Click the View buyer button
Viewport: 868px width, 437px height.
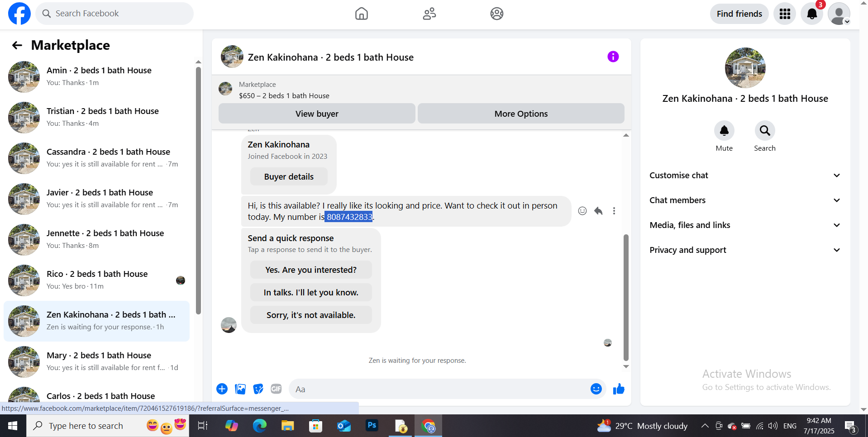click(317, 114)
